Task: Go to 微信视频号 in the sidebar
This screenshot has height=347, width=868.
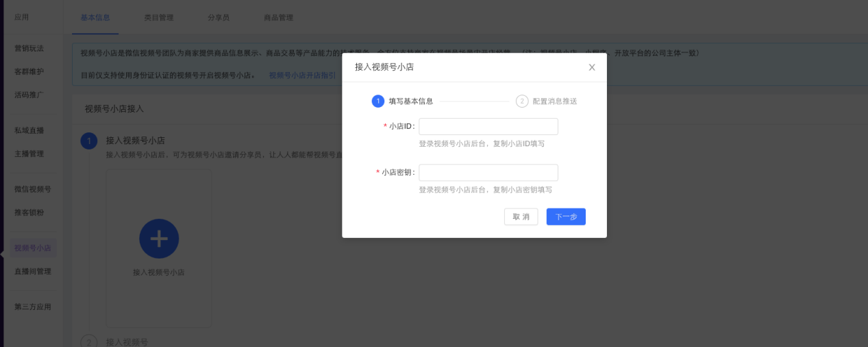Action: [x=33, y=189]
